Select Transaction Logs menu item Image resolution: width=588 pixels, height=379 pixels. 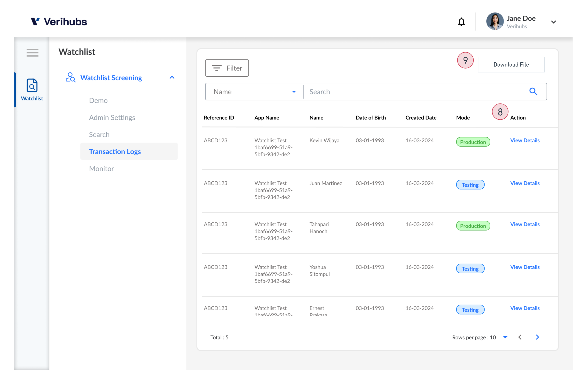115,151
